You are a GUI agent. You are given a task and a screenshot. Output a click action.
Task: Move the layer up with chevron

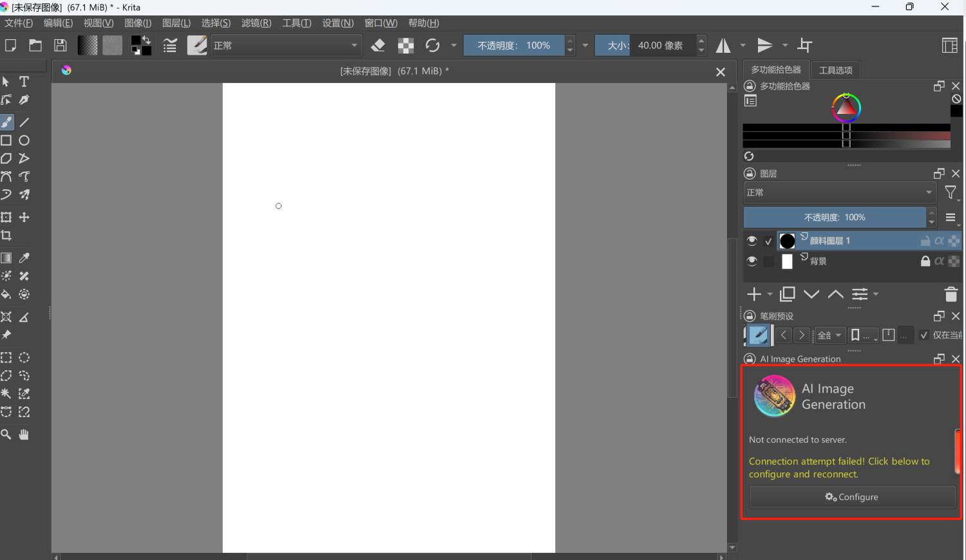tap(836, 294)
